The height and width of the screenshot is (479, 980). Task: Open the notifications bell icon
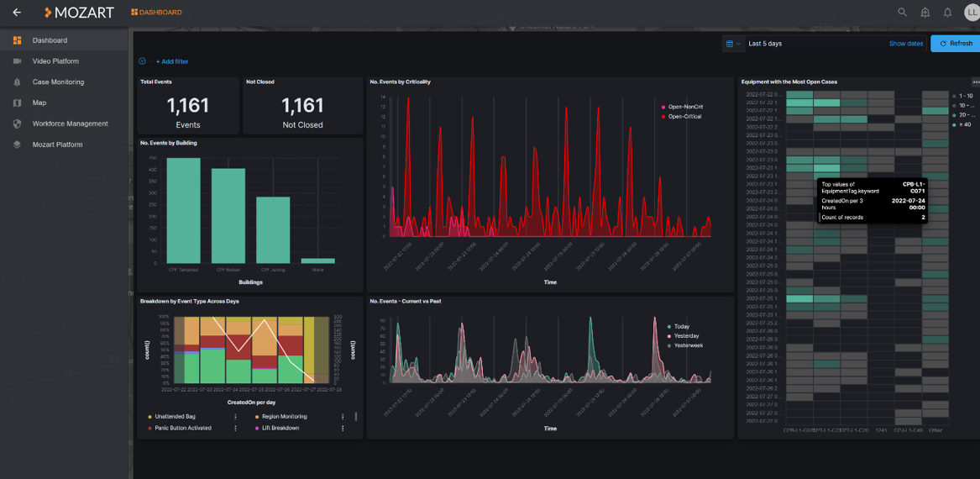(x=948, y=13)
